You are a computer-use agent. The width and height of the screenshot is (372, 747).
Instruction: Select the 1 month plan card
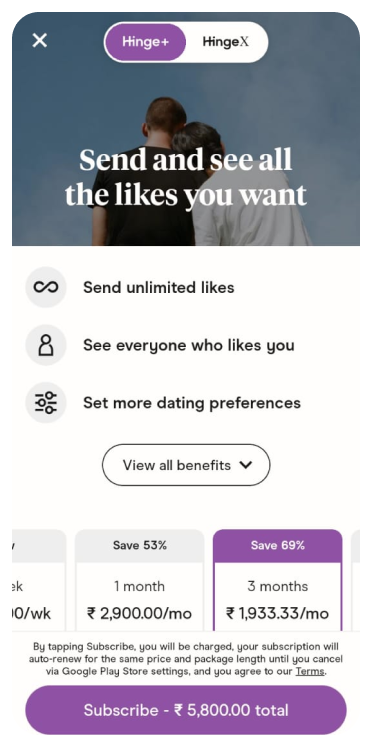140,580
